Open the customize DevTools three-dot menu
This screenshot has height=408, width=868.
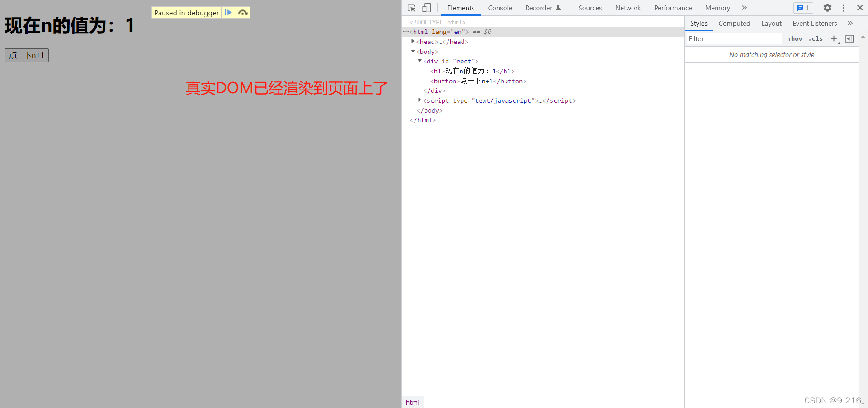(x=844, y=8)
